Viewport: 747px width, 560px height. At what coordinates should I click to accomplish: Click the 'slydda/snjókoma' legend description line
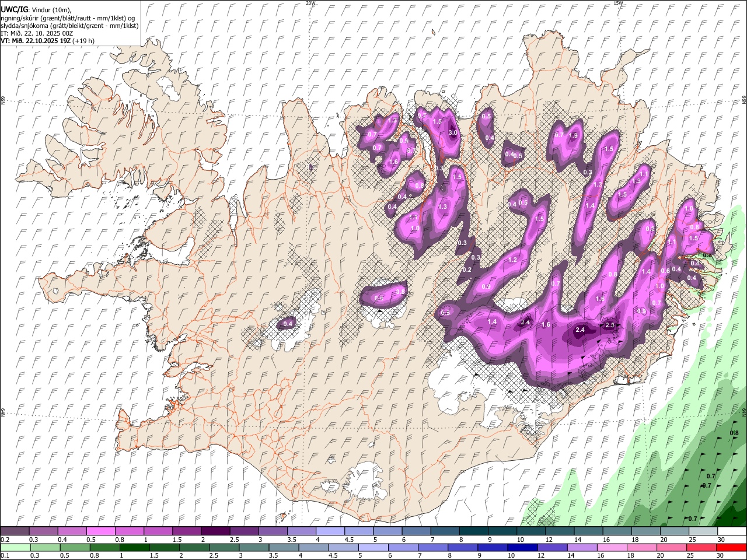coord(69,26)
